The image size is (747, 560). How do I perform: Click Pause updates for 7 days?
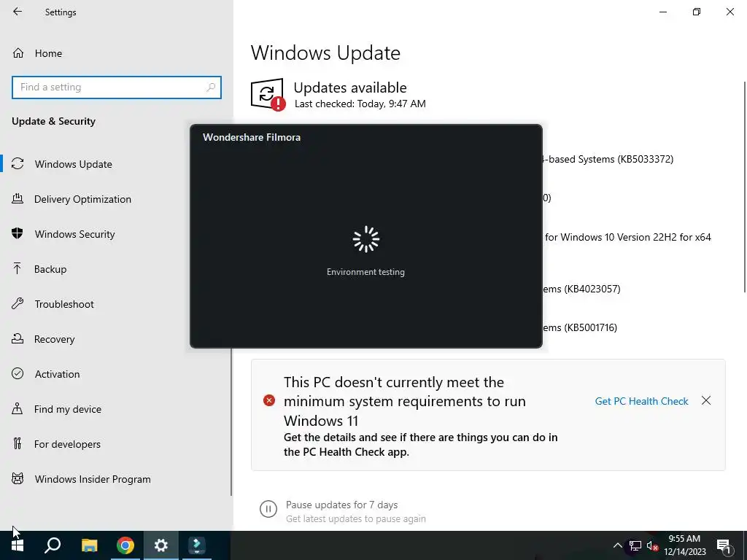341,505
